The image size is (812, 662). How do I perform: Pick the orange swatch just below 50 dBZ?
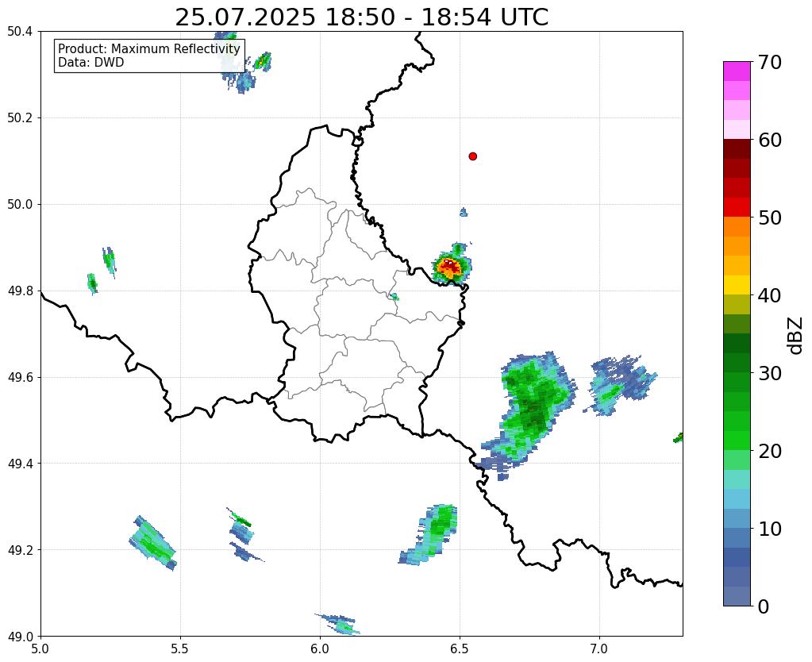(x=737, y=227)
